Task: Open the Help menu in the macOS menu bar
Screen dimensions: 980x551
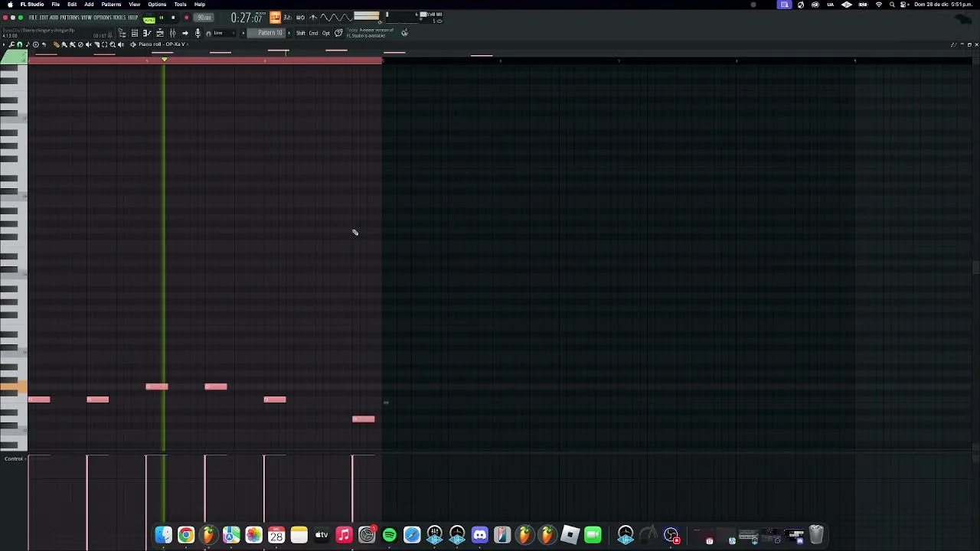Action: (200, 5)
